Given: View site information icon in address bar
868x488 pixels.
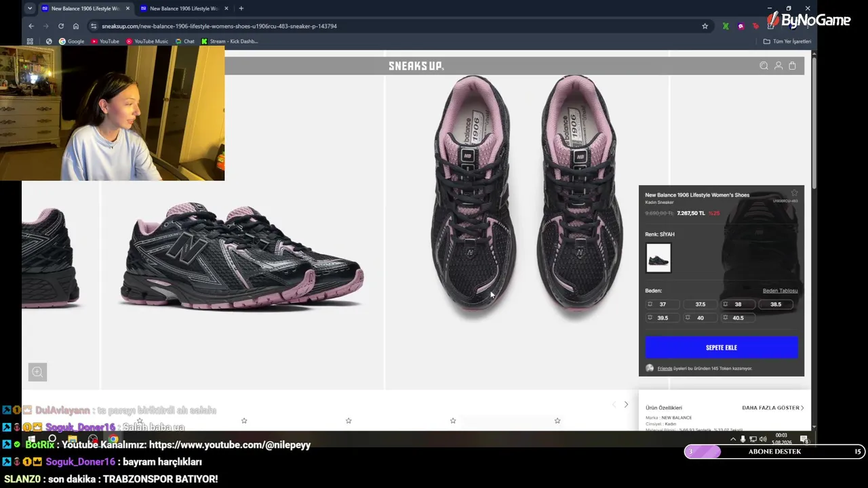Looking at the screenshot, I should tap(94, 26).
